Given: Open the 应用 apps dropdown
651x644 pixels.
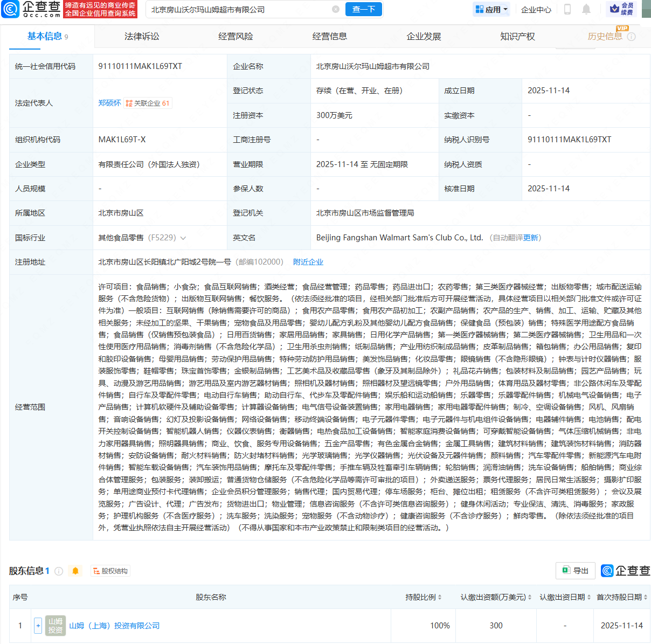Looking at the screenshot, I should (x=491, y=9).
